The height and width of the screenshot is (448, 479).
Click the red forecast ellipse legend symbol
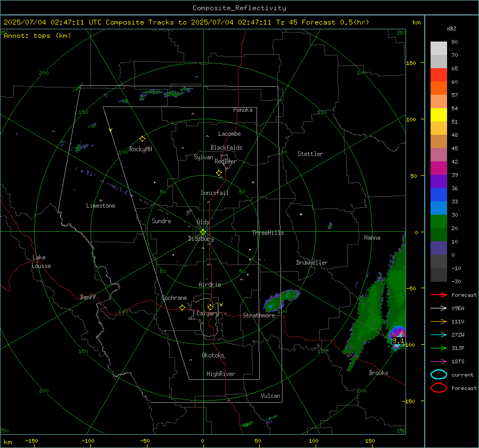pyautogui.click(x=439, y=388)
